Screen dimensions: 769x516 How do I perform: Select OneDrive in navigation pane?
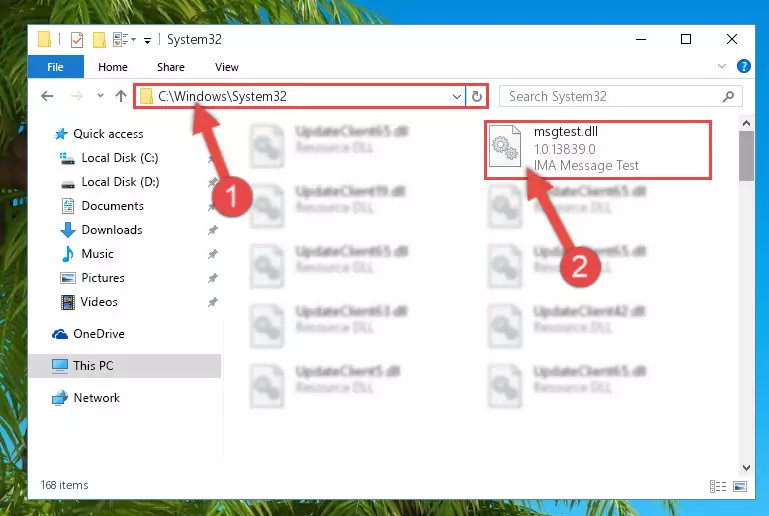pyautogui.click(x=99, y=334)
